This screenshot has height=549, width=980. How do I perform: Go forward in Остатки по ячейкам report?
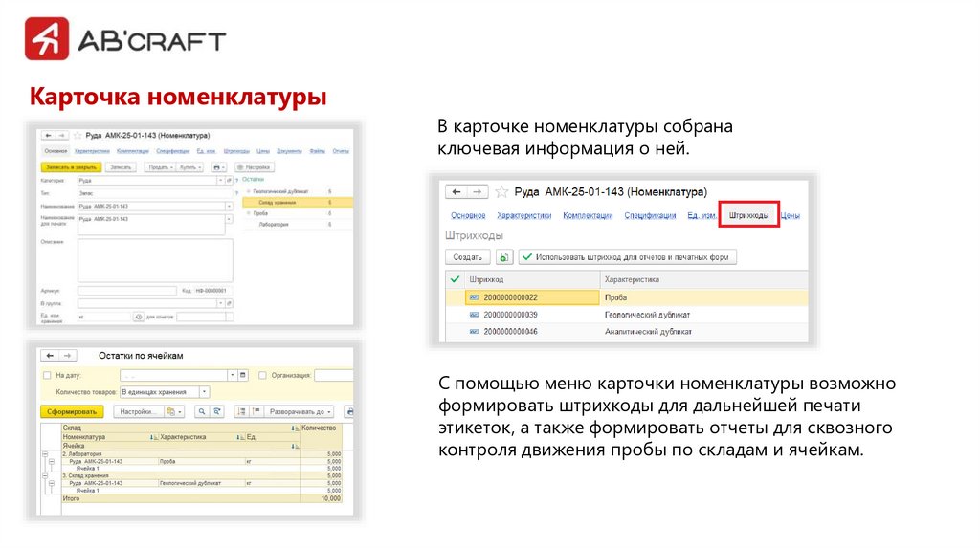pyautogui.click(x=68, y=356)
